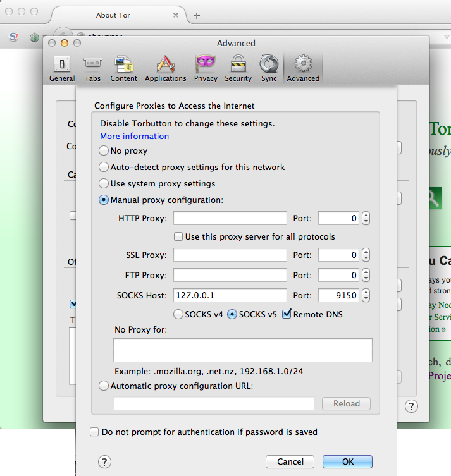Open the More information link

point(135,136)
